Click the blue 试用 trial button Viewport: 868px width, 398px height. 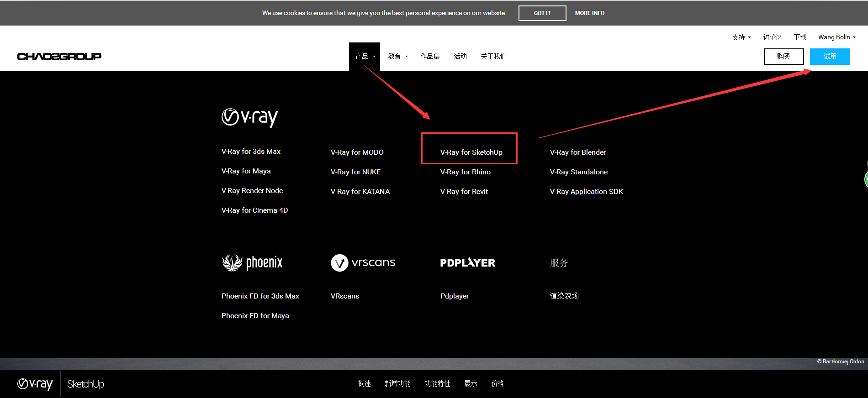coord(830,57)
